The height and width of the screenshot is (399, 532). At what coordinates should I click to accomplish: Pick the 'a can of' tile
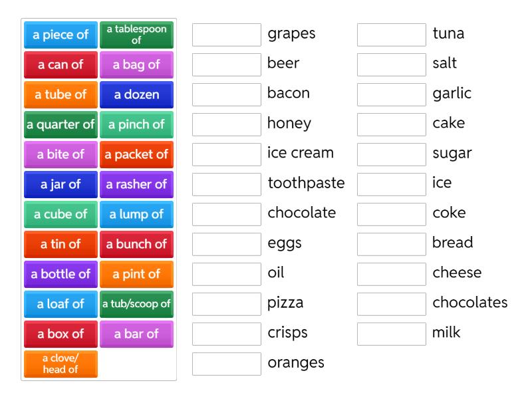(x=61, y=65)
